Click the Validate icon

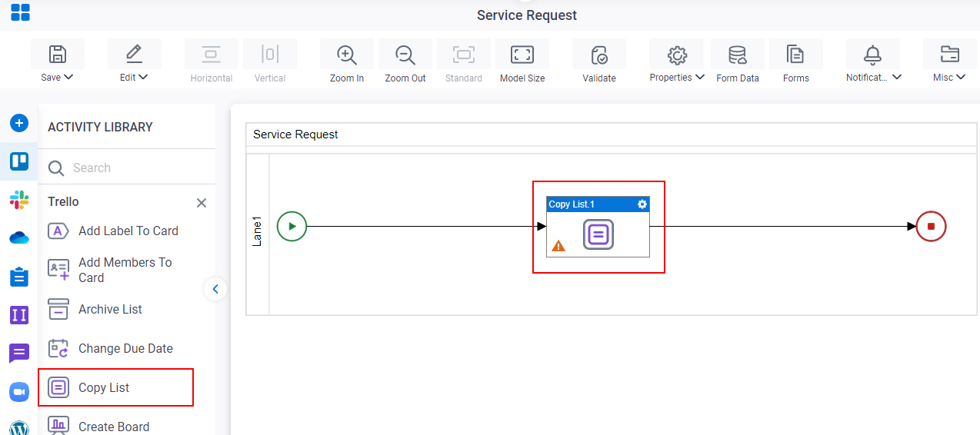point(599,55)
